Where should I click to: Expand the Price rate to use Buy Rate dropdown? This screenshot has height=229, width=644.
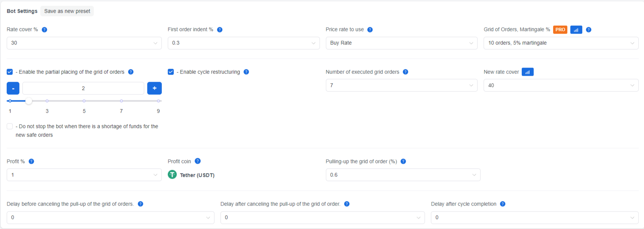[401, 43]
